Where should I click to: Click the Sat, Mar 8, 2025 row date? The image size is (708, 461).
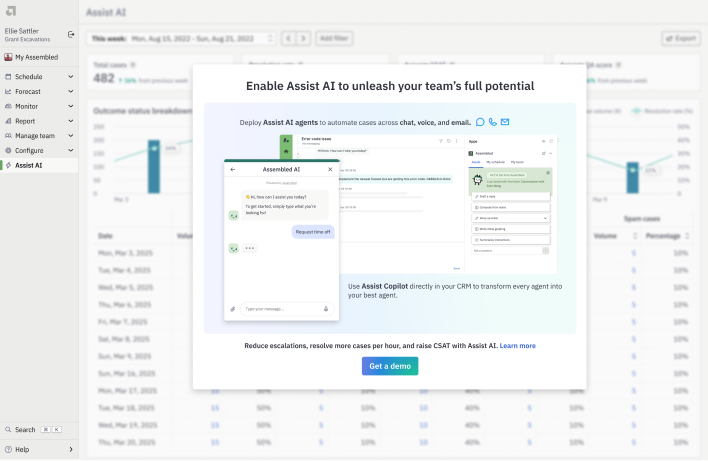click(x=124, y=339)
